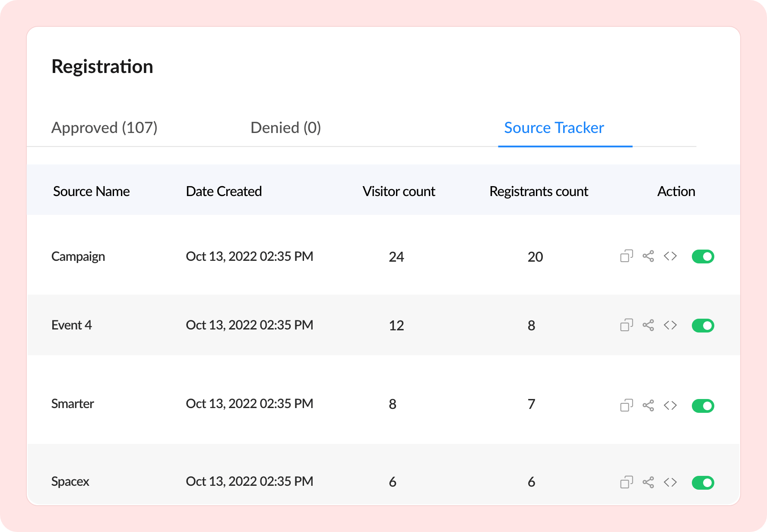Share the Spacex source

(x=648, y=482)
